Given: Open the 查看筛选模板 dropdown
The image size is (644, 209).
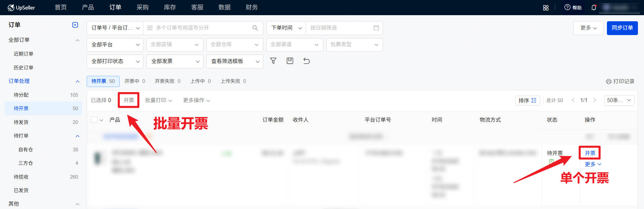Looking at the screenshot, I should point(235,61).
